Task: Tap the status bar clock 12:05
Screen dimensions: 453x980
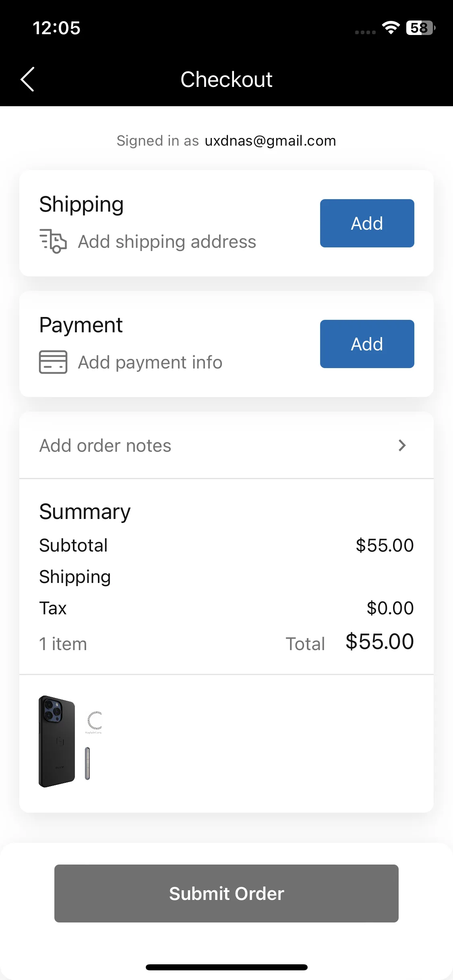Action: point(56,28)
